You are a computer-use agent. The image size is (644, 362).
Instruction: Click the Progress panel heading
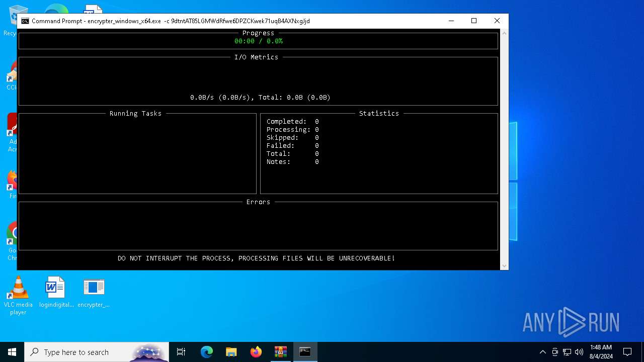click(259, 33)
